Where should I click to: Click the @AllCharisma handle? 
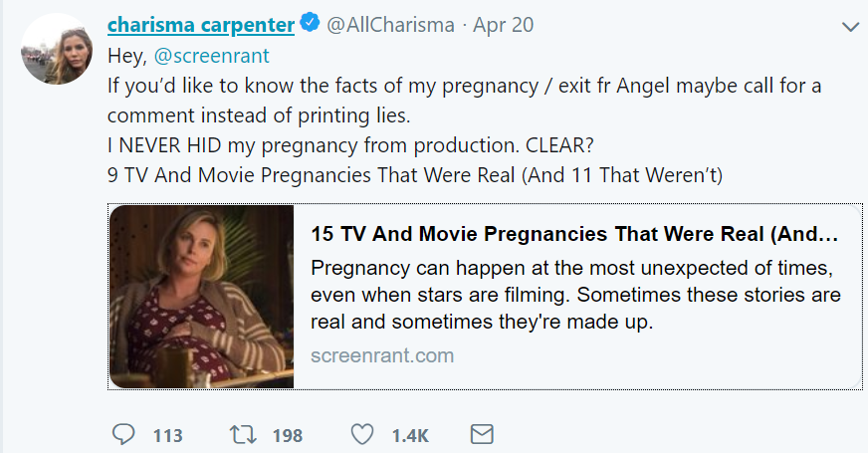[x=391, y=25]
